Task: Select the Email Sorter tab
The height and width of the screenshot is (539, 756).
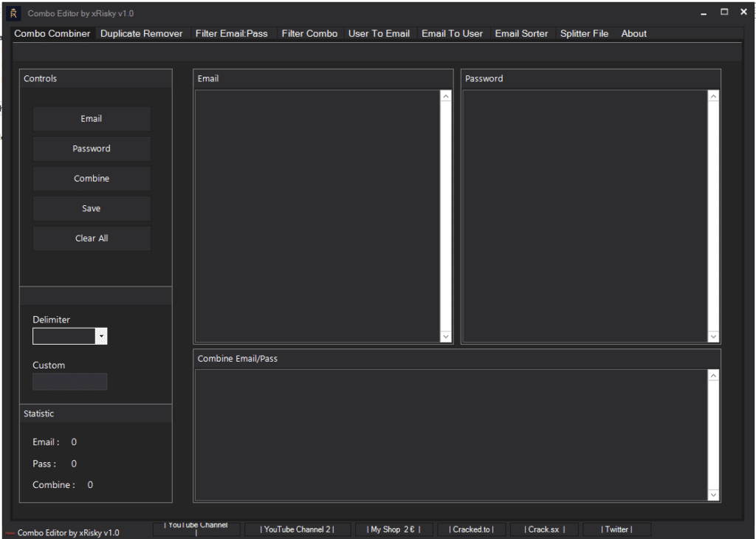Action: point(521,33)
